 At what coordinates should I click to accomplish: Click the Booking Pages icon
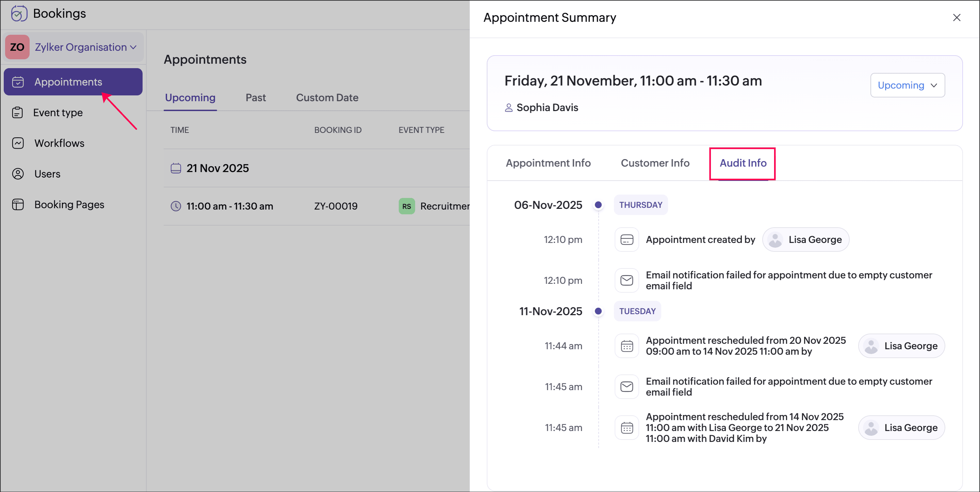click(18, 204)
